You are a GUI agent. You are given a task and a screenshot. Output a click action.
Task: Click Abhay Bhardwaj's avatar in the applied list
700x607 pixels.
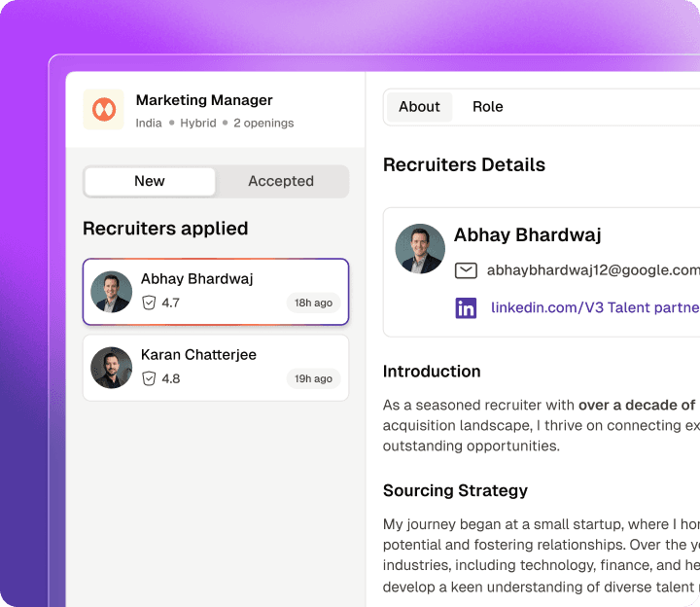click(111, 292)
